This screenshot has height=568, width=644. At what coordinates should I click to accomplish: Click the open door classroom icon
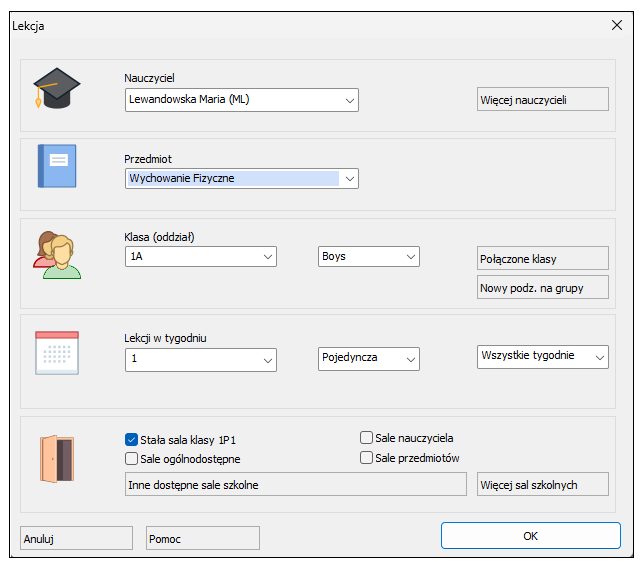pyautogui.click(x=57, y=459)
